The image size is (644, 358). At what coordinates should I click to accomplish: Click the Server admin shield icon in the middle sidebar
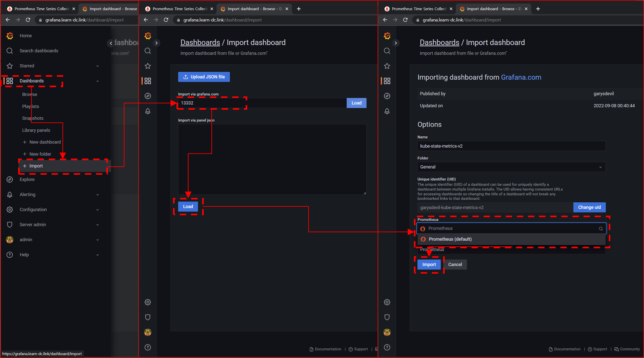click(148, 317)
